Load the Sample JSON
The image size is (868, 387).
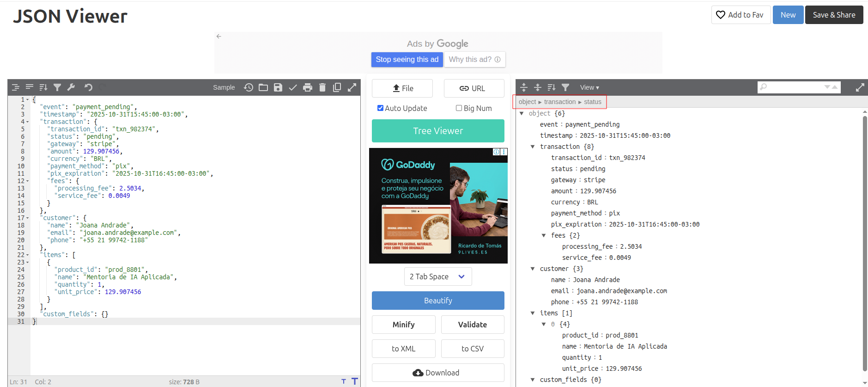tap(224, 87)
